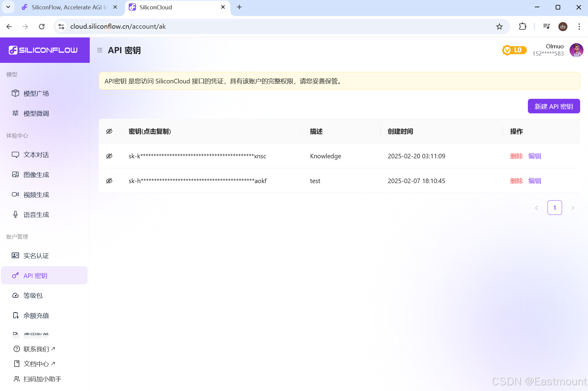This screenshot has height=391, width=588.
Task: Delete the Knowledge API key via 删除
Action: (516, 156)
